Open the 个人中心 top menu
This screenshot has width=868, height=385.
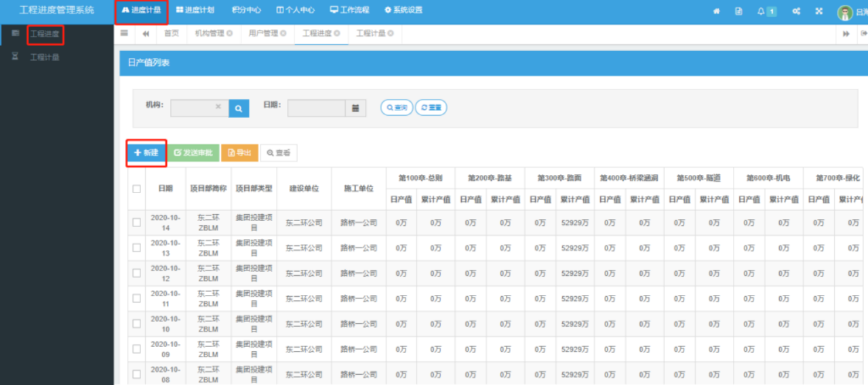click(x=296, y=10)
